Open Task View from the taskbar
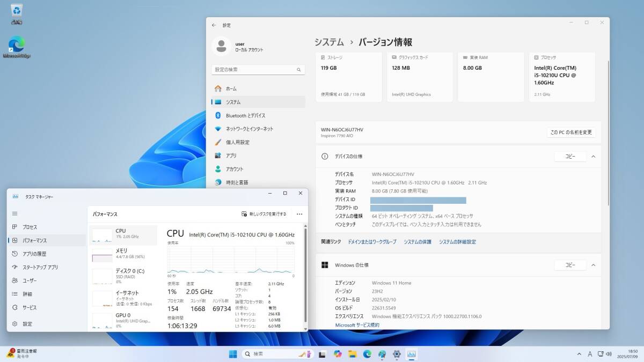Image resolution: width=644 pixels, height=362 pixels. point(323,354)
